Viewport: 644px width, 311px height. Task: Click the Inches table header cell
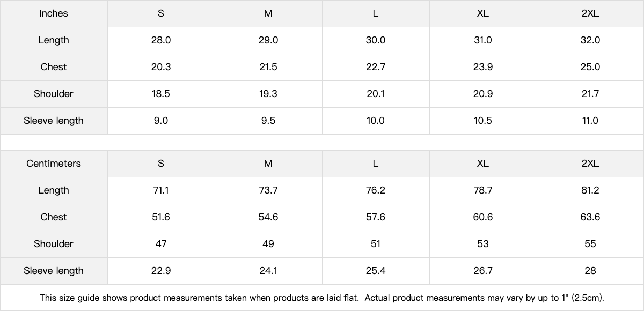54,13
